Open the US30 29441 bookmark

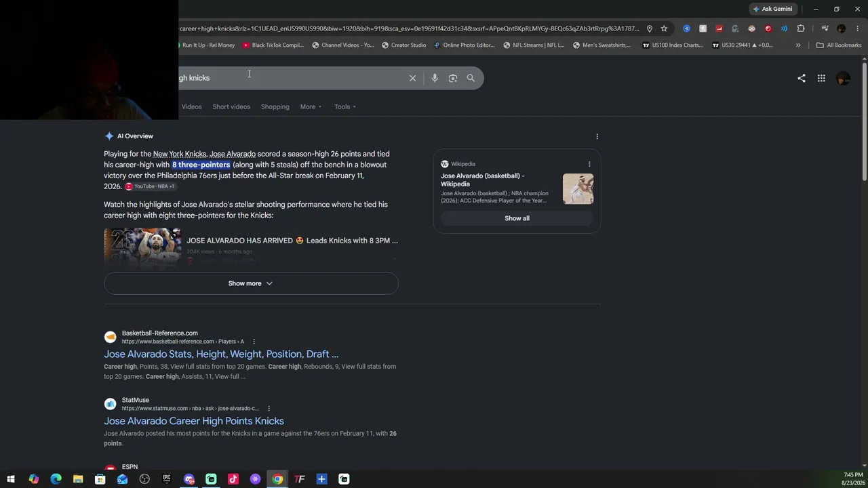tap(743, 45)
